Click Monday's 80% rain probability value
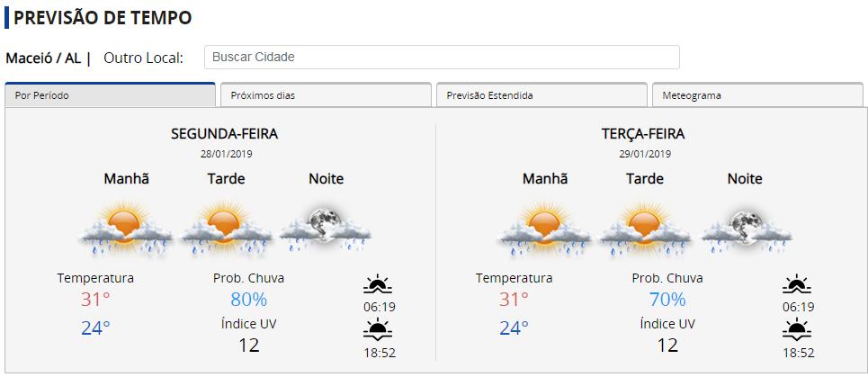This screenshot has height=377, width=868. (x=248, y=300)
